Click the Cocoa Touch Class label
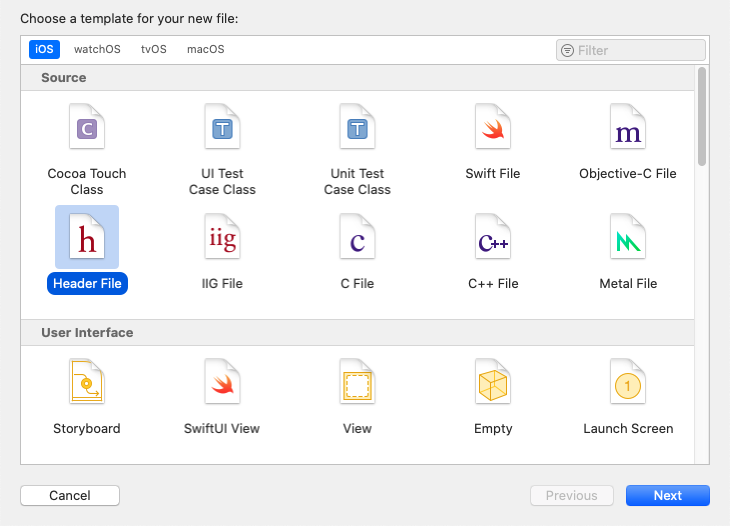Viewport: 730px width, 526px height. pyautogui.click(x=87, y=182)
